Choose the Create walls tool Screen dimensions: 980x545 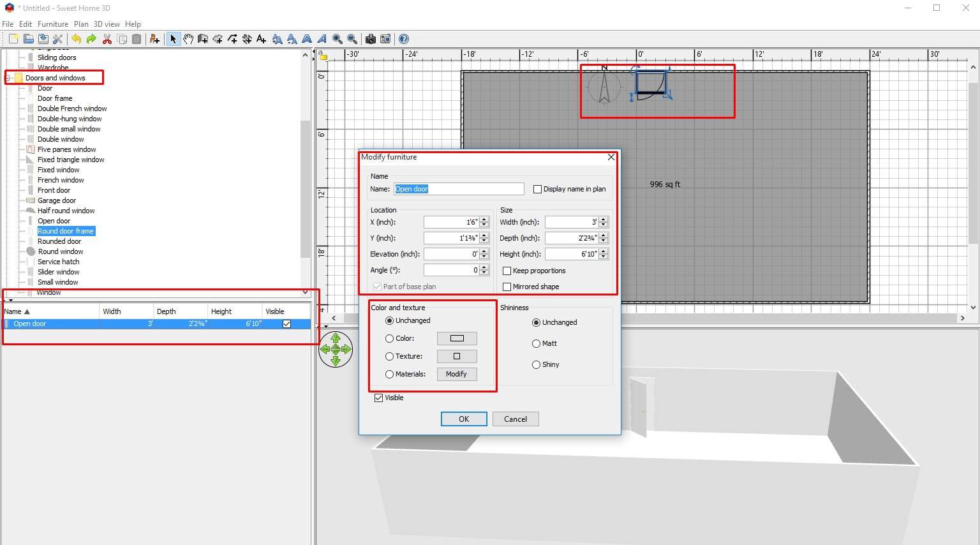click(x=203, y=39)
